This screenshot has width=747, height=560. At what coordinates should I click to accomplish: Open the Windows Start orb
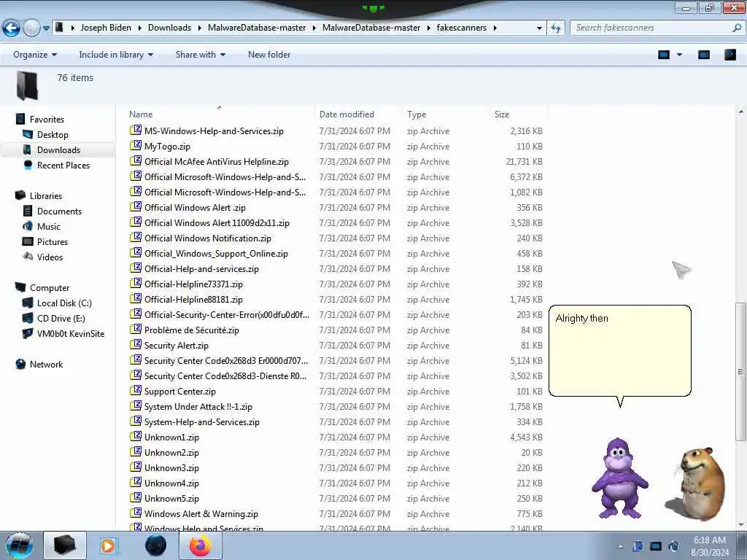pyautogui.click(x=20, y=545)
